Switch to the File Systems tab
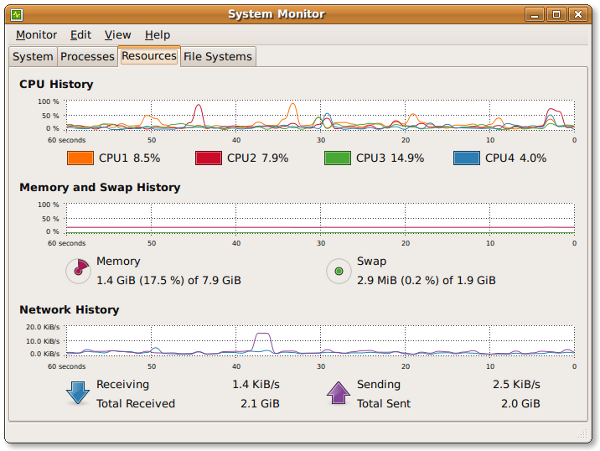Viewport: 600px width, 451px height. pyautogui.click(x=218, y=57)
